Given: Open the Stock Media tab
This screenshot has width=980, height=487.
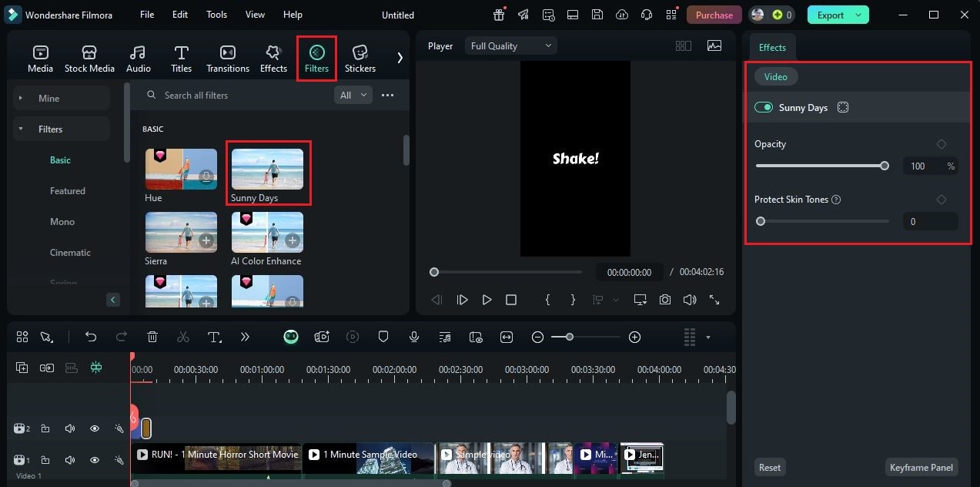Looking at the screenshot, I should click(x=89, y=59).
